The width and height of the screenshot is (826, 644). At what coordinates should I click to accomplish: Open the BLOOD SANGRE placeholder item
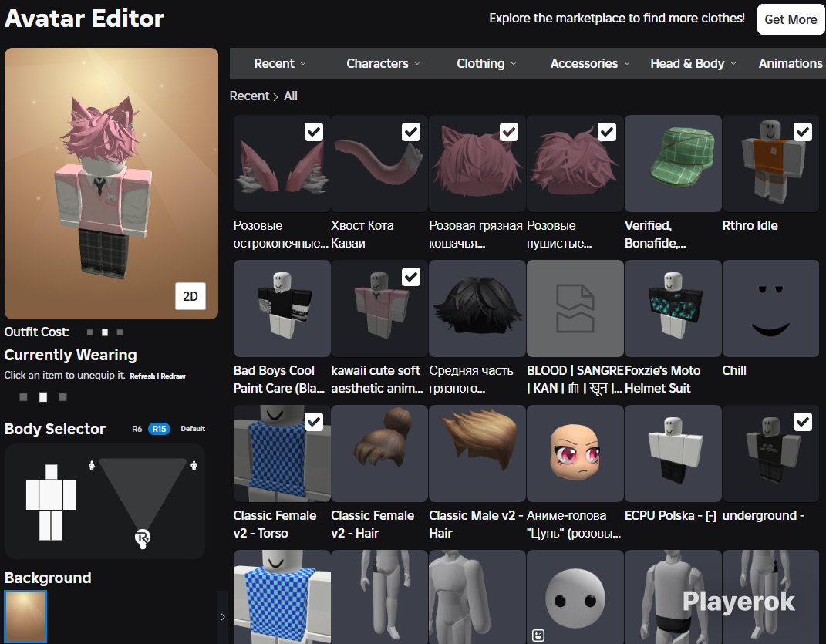click(575, 309)
